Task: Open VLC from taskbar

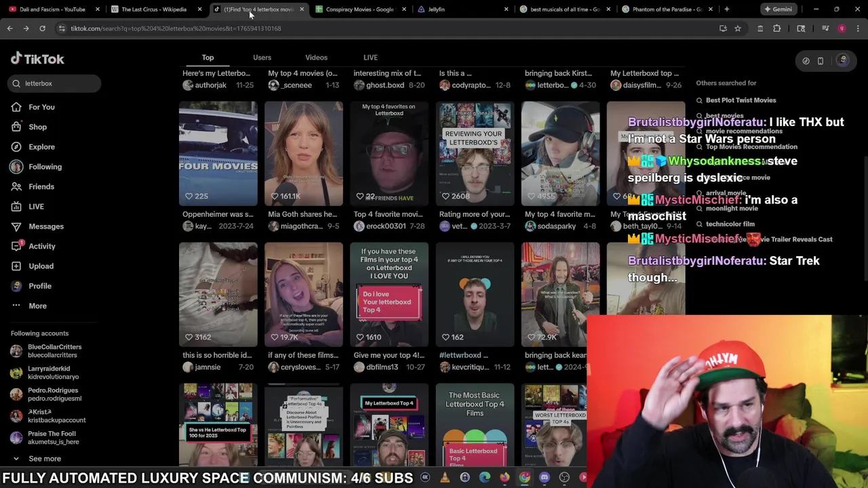Action: (x=445, y=478)
